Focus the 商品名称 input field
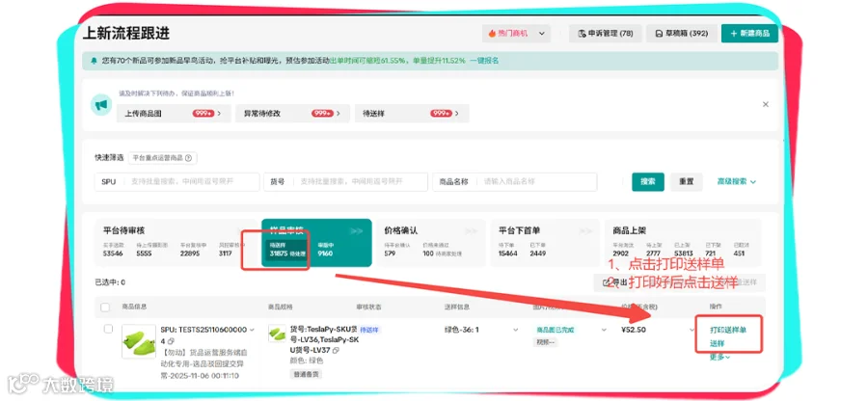868x401 pixels. (515, 181)
